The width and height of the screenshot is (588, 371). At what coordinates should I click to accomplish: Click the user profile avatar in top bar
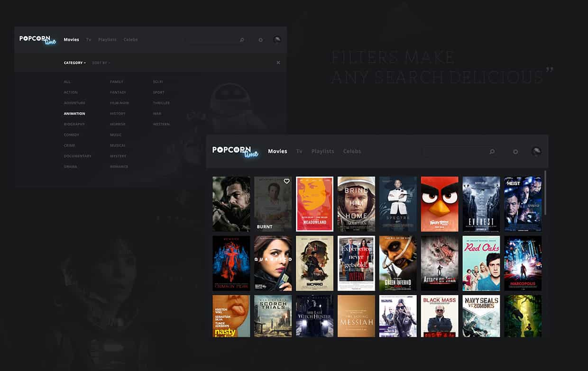[277, 40]
